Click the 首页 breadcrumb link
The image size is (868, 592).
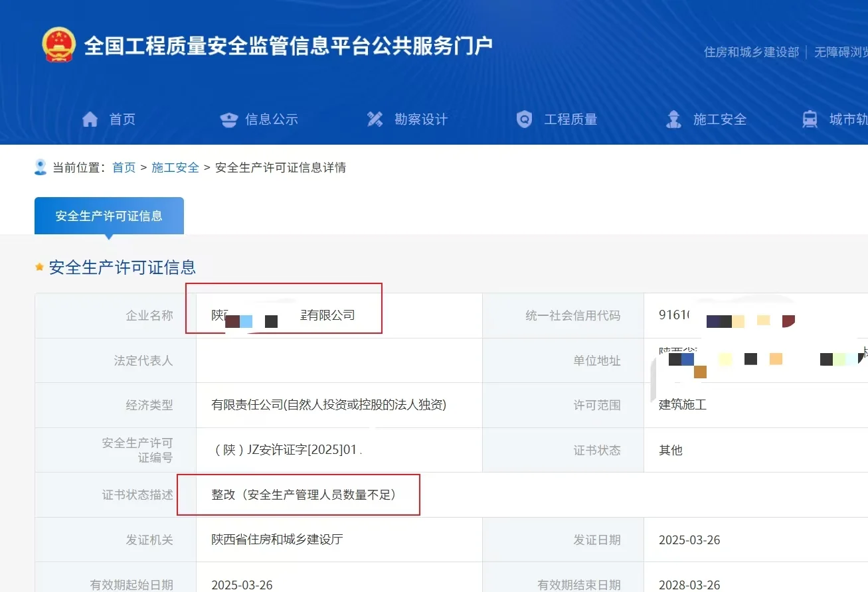coord(124,167)
